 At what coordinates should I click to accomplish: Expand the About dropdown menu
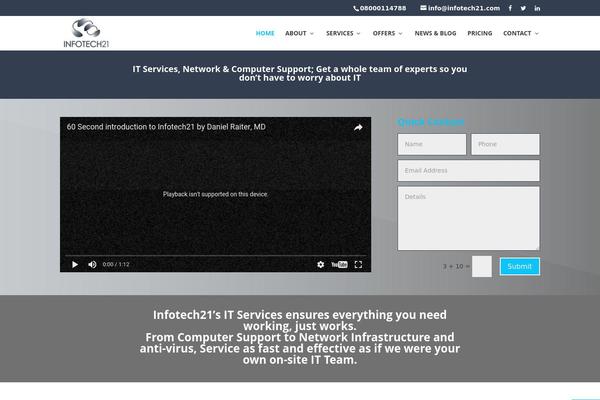(x=299, y=33)
